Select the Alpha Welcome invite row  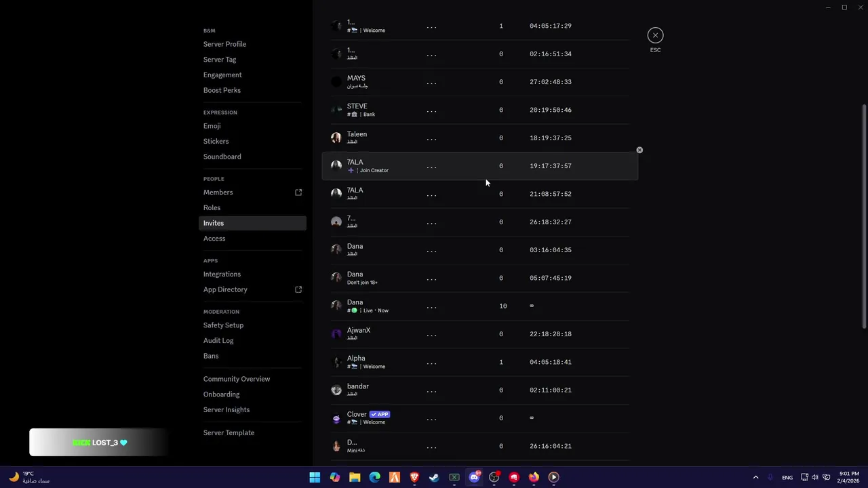(x=475, y=362)
